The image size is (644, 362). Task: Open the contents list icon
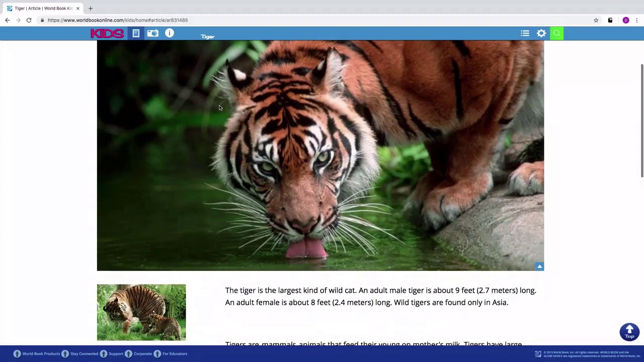click(x=525, y=33)
